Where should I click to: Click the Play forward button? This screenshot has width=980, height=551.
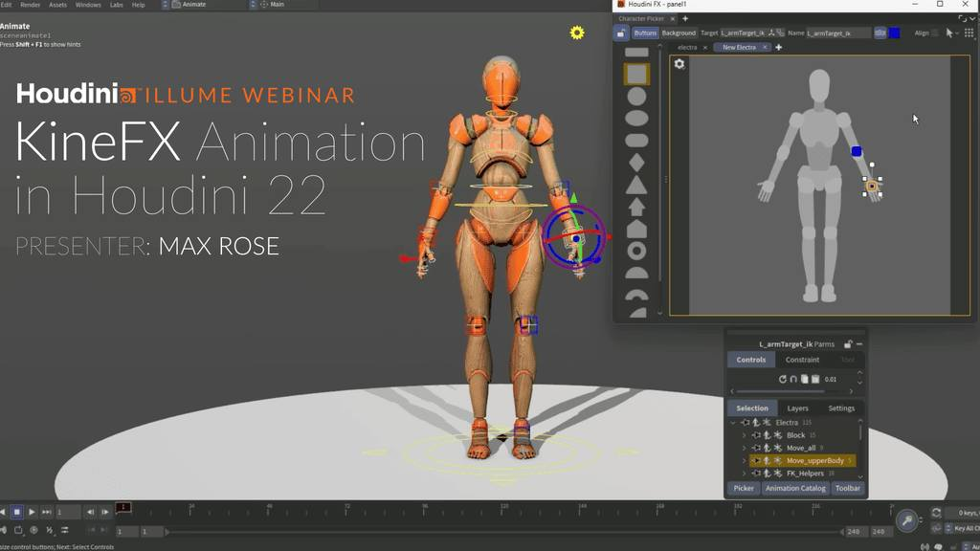(x=32, y=513)
